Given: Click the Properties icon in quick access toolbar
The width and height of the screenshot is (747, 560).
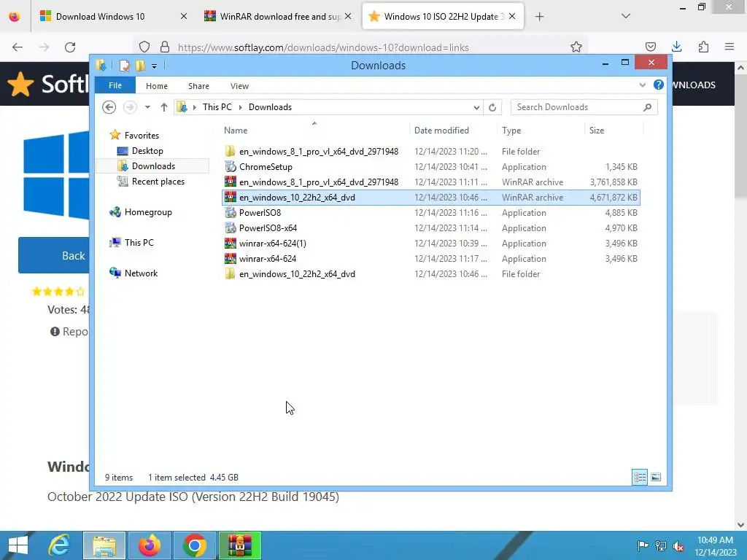Looking at the screenshot, I should click(124, 65).
